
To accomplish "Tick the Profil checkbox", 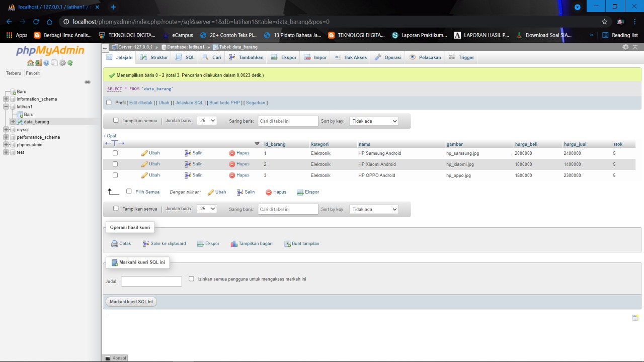I will click(x=109, y=103).
